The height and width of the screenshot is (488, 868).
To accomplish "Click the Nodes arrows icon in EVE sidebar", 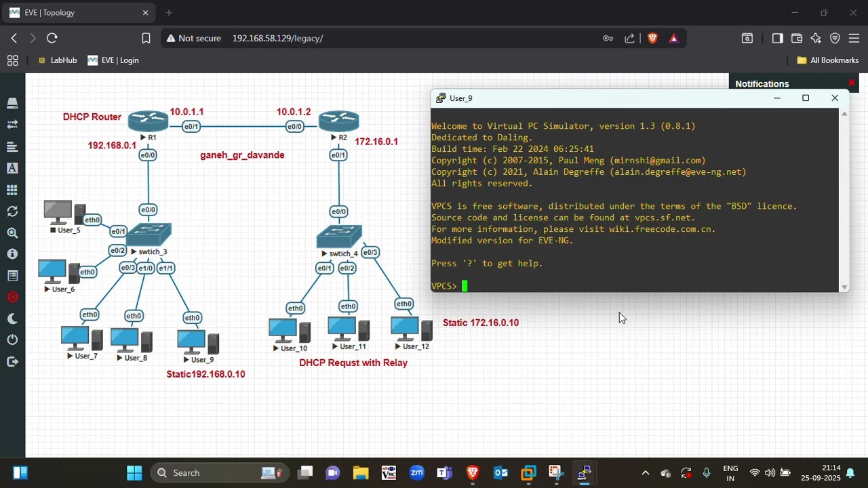I will pos(12,125).
